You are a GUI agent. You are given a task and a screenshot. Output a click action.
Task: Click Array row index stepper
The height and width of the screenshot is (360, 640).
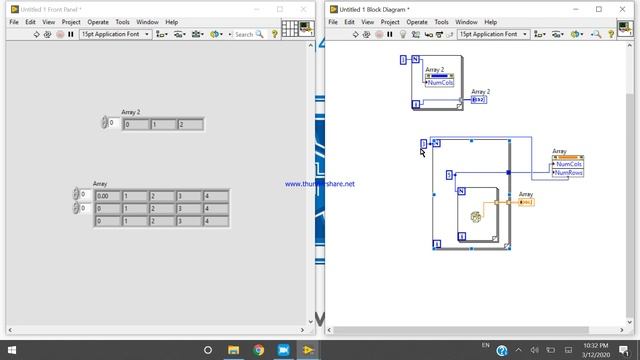(76, 194)
